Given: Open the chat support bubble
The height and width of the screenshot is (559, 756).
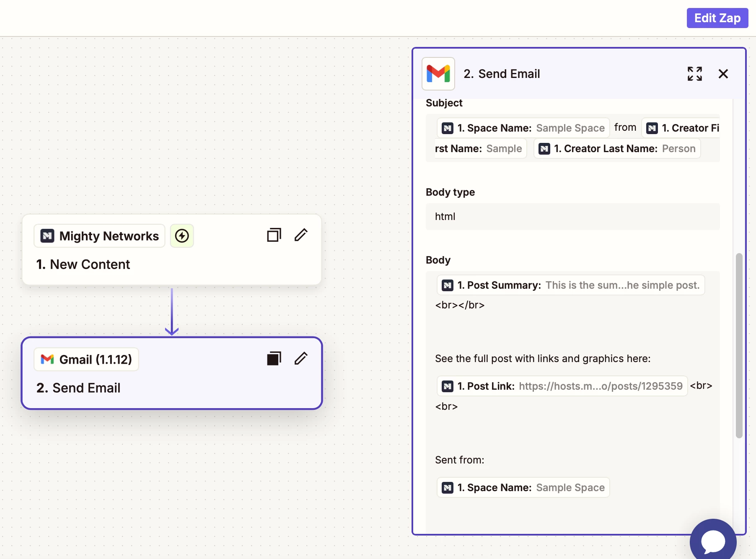Looking at the screenshot, I should pyautogui.click(x=713, y=541).
